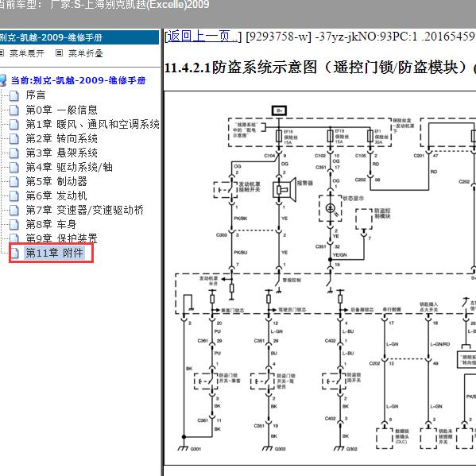
Task: Click the page icon next to 第9章
Action: [14, 238]
